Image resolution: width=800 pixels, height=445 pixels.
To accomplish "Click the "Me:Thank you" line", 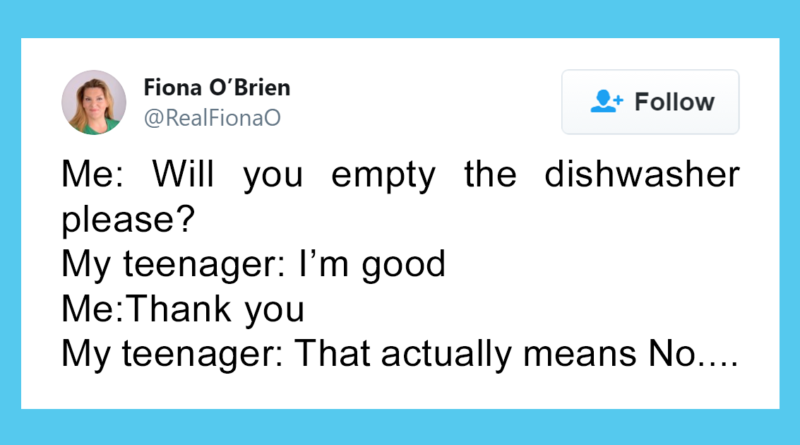I will 182,309.
